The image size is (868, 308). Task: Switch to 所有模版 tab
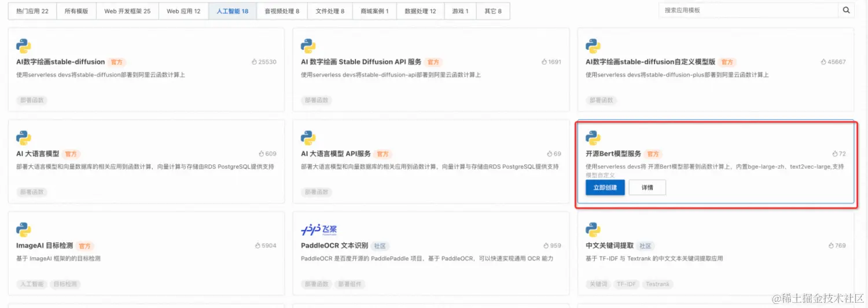pyautogui.click(x=76, y=11)
